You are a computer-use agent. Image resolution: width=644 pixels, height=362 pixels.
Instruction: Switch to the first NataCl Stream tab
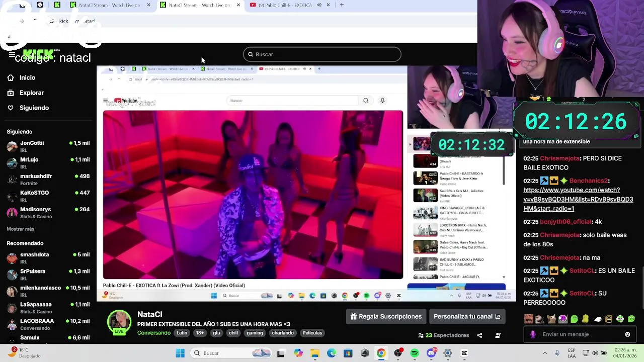pyautogui.click(x=110, y=5)
